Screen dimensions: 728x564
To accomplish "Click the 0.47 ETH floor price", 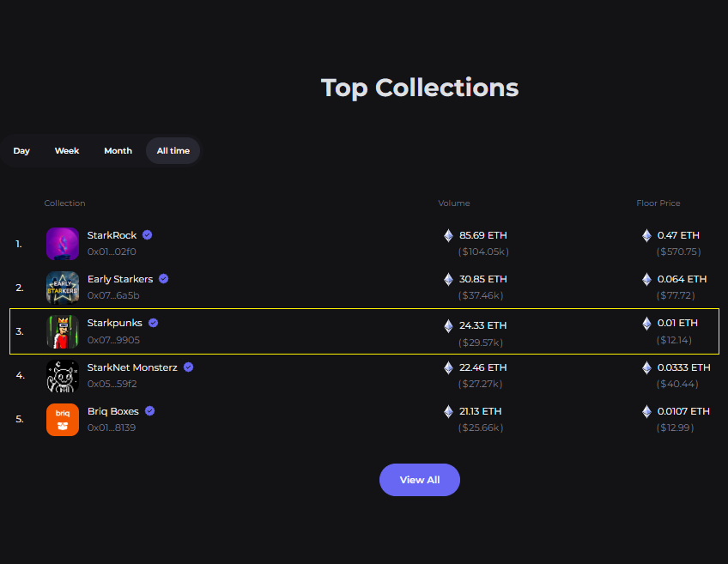I will coord(678,235).
